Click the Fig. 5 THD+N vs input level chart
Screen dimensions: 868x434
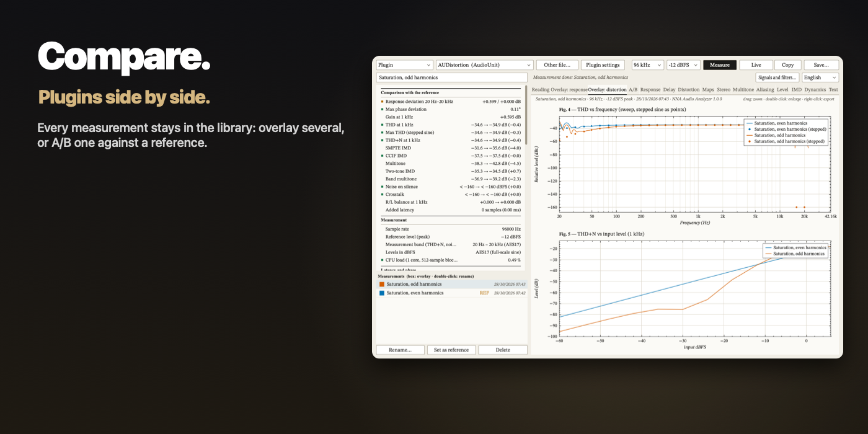tap(694, 290)
